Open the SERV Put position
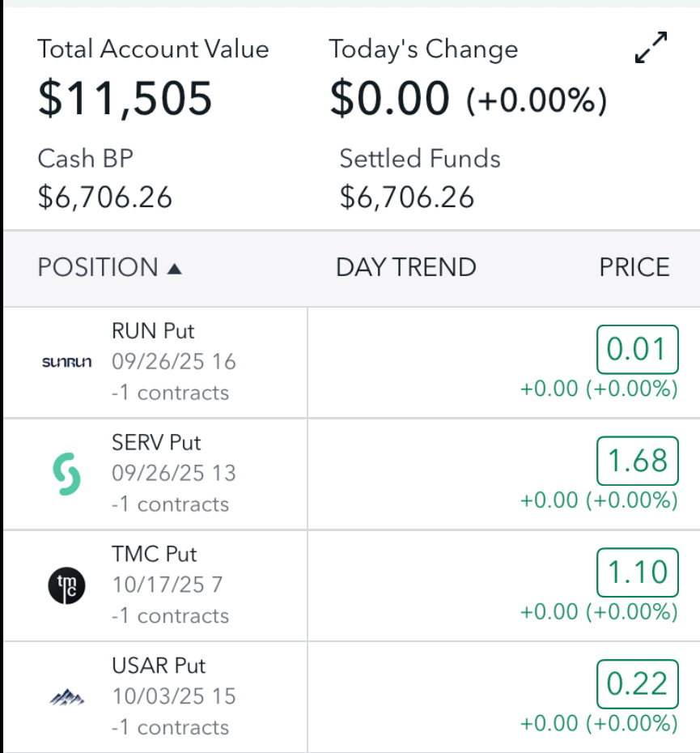The width and height of the screenshot is (700, 753). click(x=156, y=443)
